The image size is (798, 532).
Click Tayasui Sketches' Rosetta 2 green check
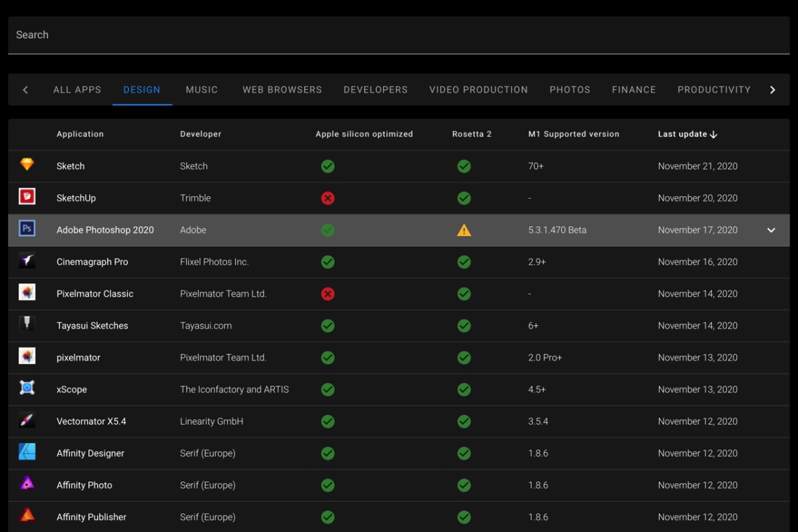click(464, 325)
